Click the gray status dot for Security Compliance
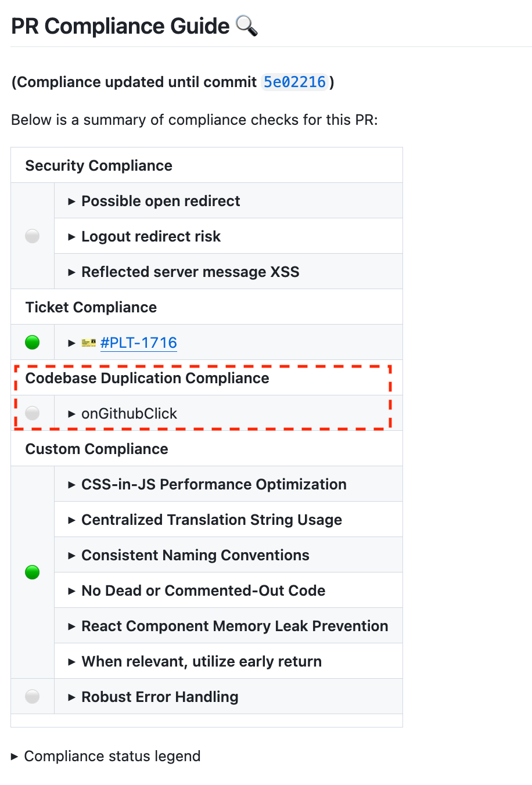 click(x=33, y=236)
